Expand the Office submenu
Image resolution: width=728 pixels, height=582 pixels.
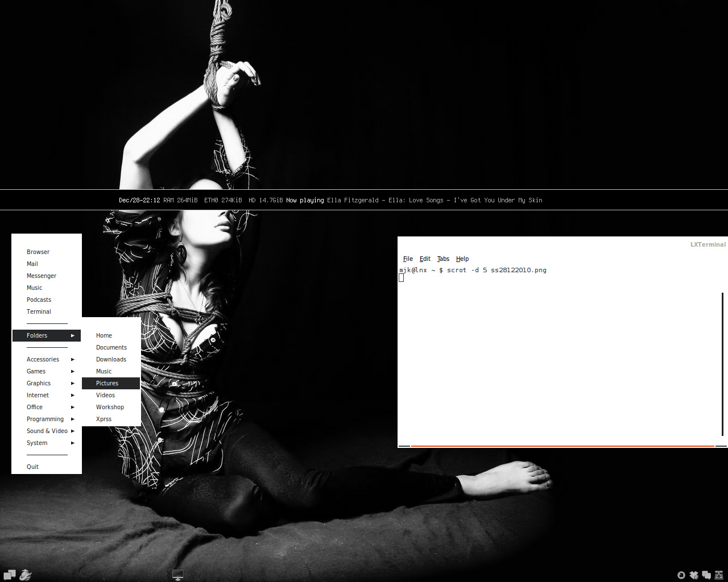[47, 407]
